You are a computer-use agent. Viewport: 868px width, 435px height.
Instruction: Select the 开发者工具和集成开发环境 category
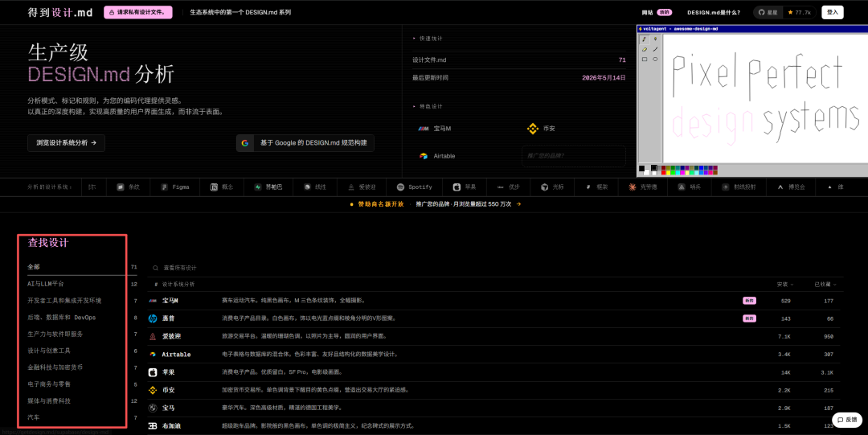pyautogui.click(x=82, y=301)
